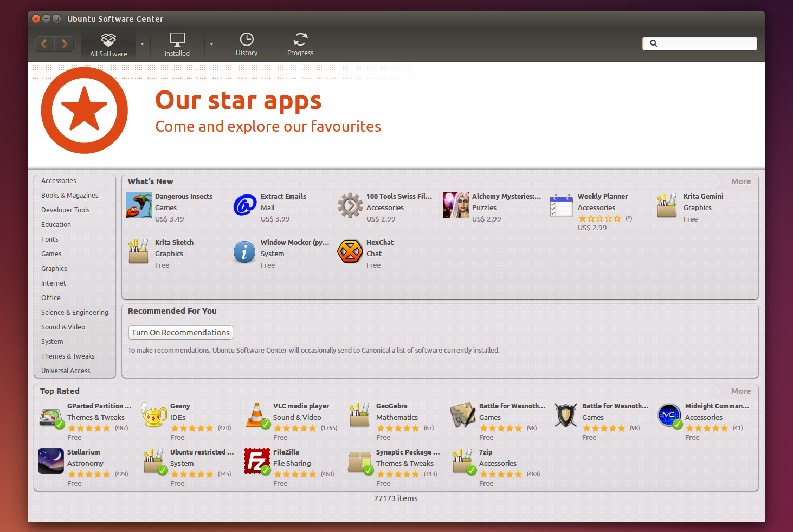
Task: Open More for Top Rated apps
Action: [736, 391]
